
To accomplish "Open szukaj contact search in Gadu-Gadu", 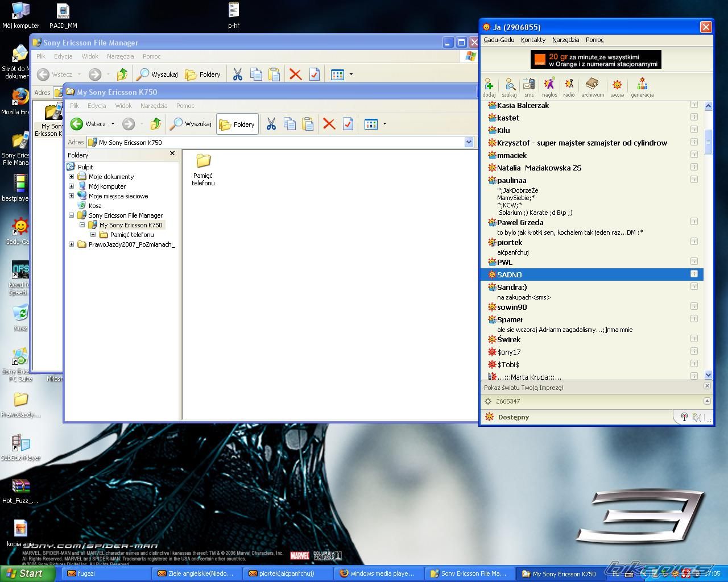I will point(510,85).
